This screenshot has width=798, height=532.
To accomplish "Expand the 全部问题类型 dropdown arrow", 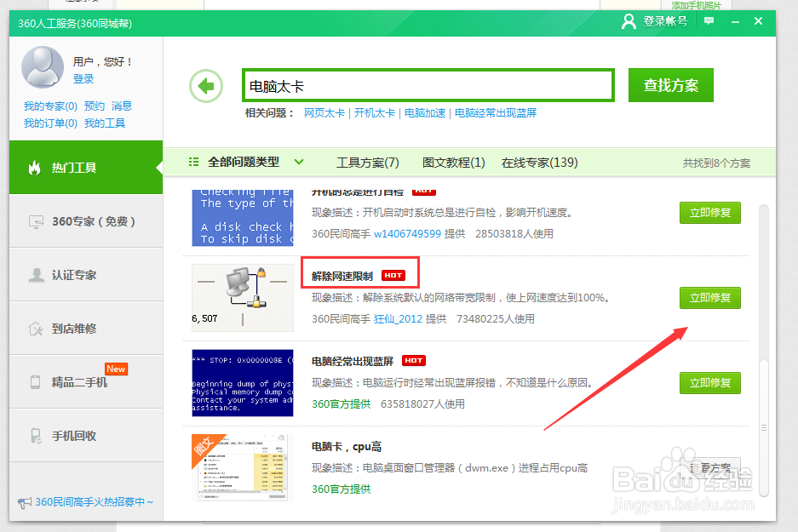I will pyautogui.click(x=299, y=163).
